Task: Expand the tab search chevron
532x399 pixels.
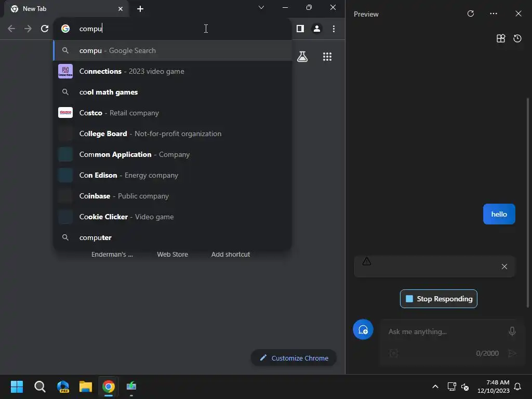Action: tap(261, 7)
